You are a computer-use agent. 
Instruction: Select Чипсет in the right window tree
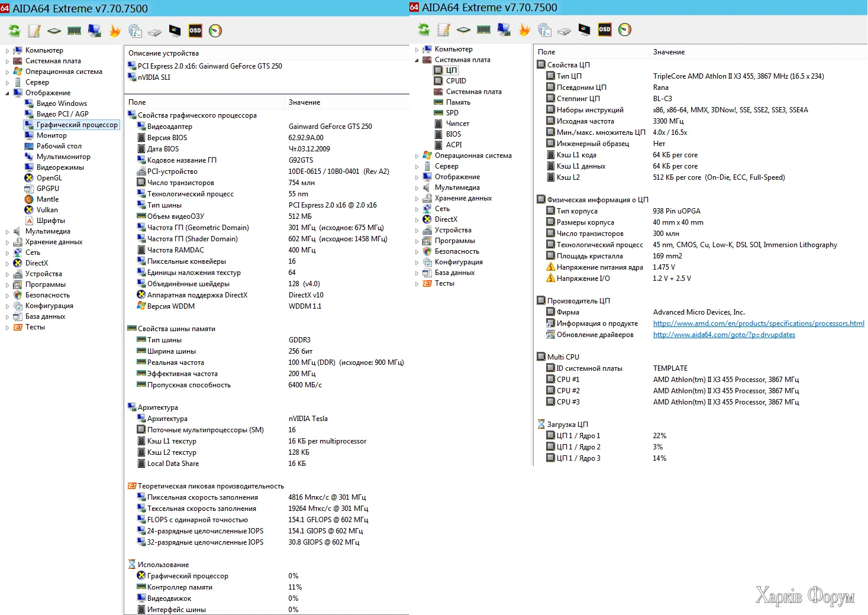pyautogui.click(x=457, y=124)
